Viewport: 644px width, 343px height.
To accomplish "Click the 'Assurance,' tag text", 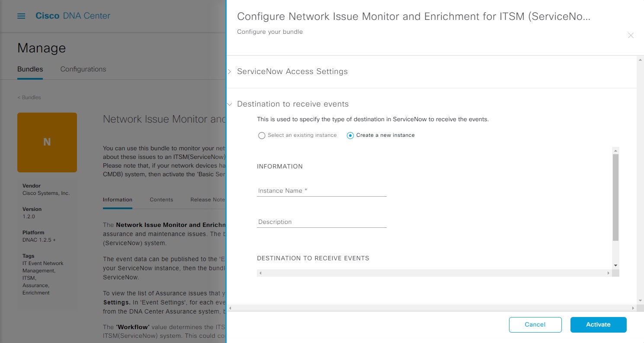I will (36, 285).
